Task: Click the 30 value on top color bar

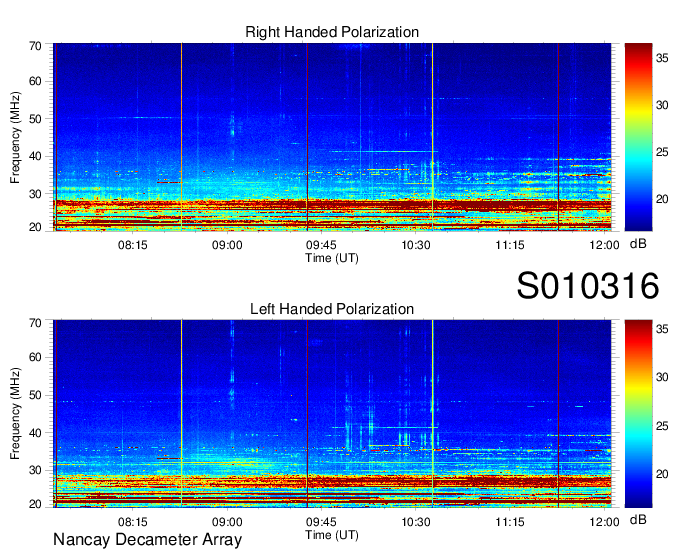Action: pos(662,105)
